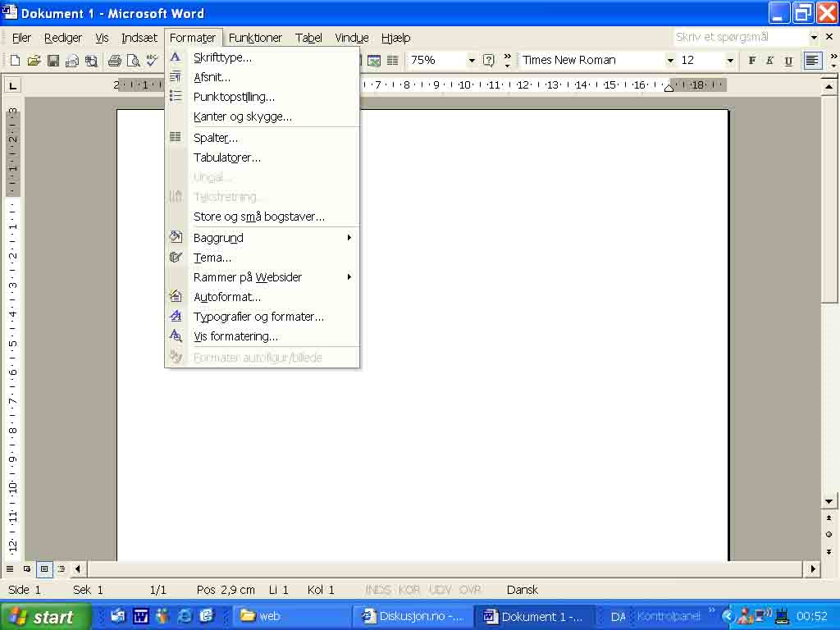This screenshot has width=840, height=630.
Task: Expand the Rammer på Websider submenu
Action: (x=262, y=277)
